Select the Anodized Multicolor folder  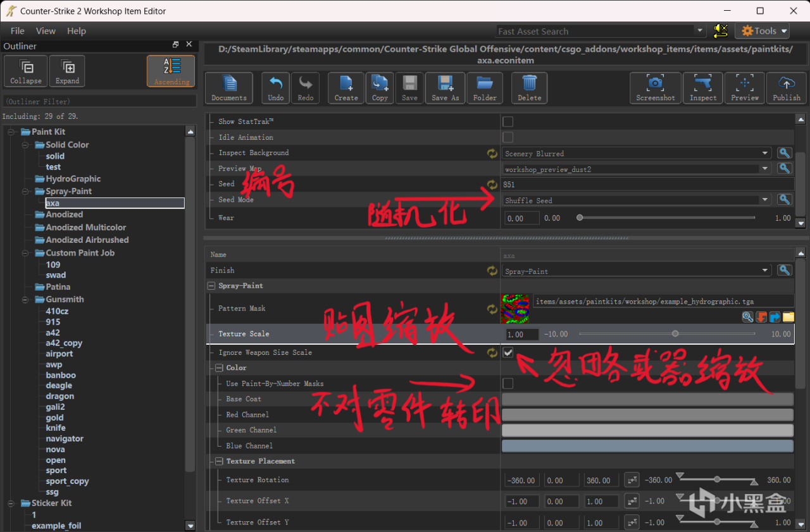[85, 227]
